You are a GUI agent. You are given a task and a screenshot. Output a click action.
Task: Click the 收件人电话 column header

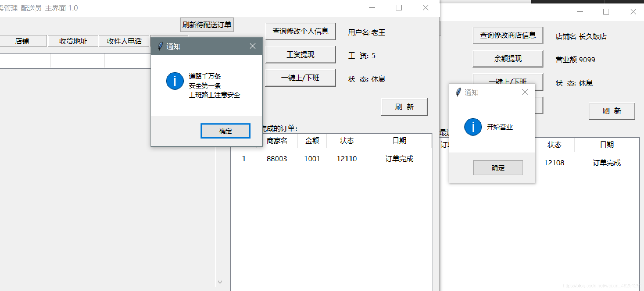point(124,41)
